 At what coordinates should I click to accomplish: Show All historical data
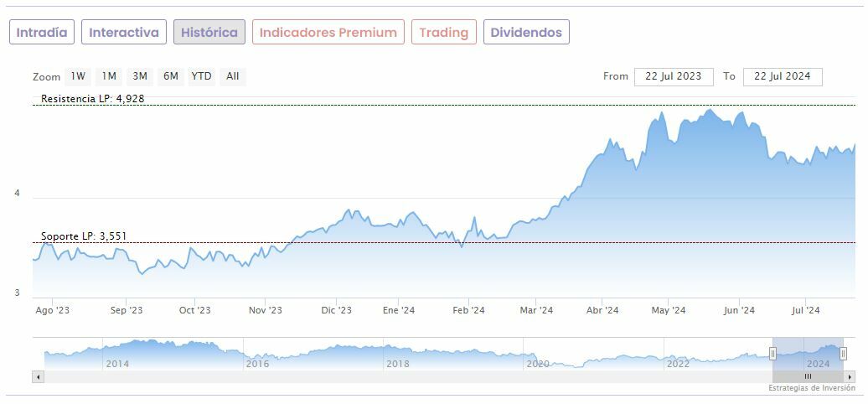pos(233,76)
